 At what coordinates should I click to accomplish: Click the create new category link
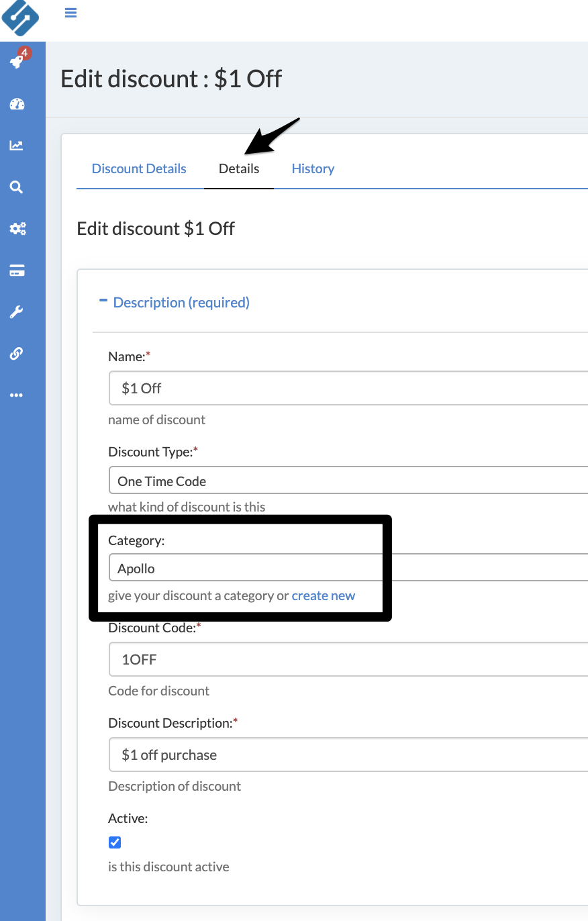click(x=323, y=595)
